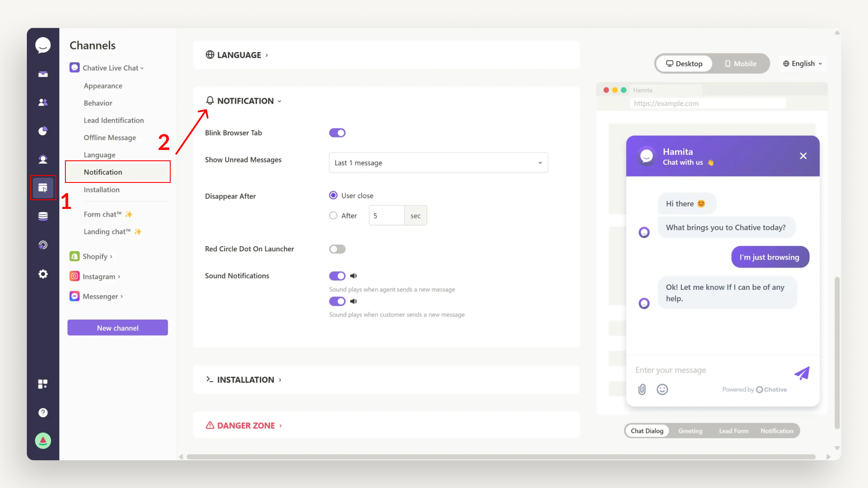
Task: Open the Channels section in the sidebar
Action: pyautogui.click(x=43, y=188)
